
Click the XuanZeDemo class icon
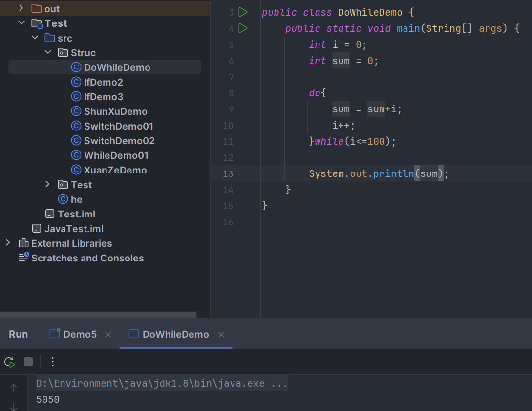[x=76, y=170]
